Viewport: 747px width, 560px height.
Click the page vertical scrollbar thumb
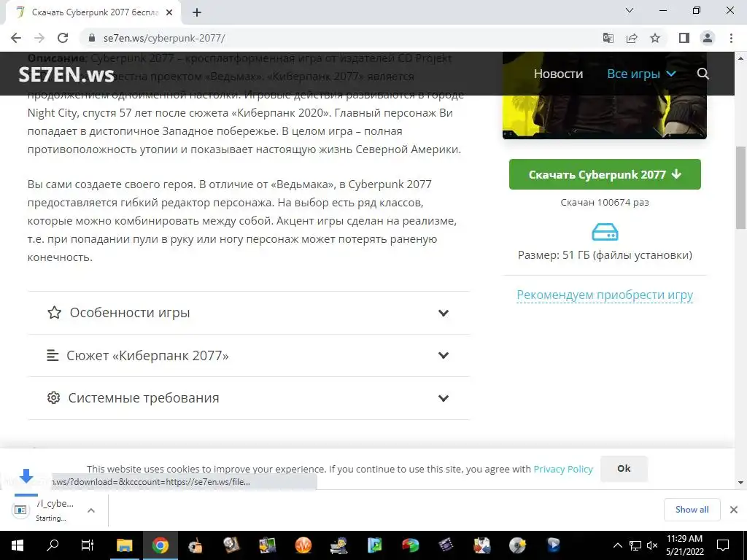tap(741, 188)
